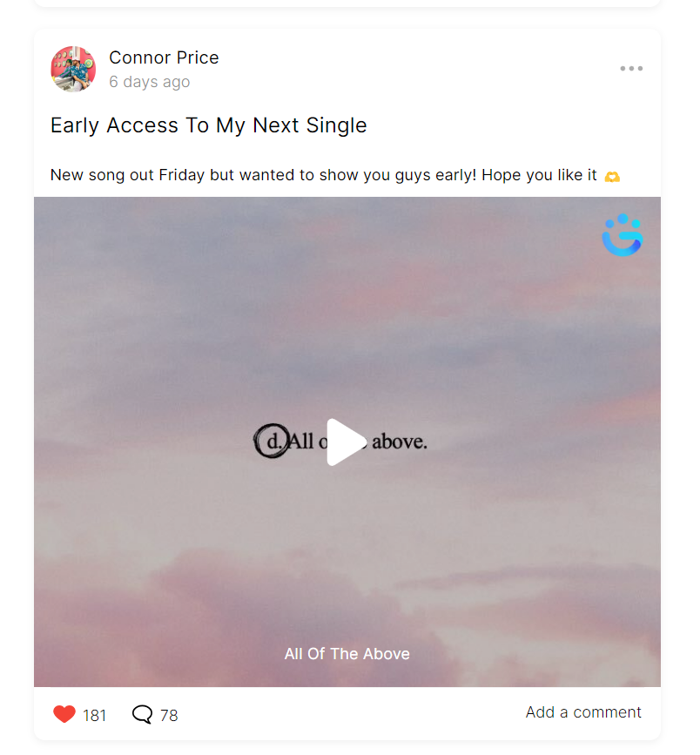This screenshot has width=700, height=755.
Task: Open the three-dot post options menu
Action: coord(631,69)
